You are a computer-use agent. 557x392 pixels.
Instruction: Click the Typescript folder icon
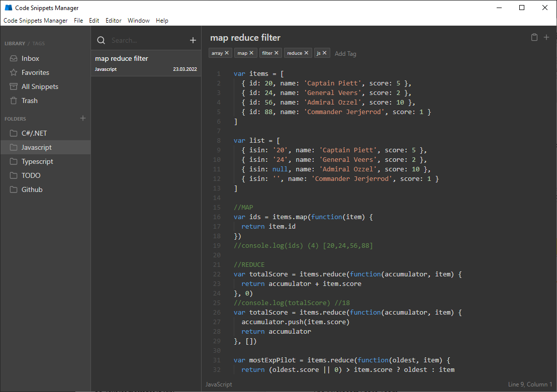click(14, 161)
